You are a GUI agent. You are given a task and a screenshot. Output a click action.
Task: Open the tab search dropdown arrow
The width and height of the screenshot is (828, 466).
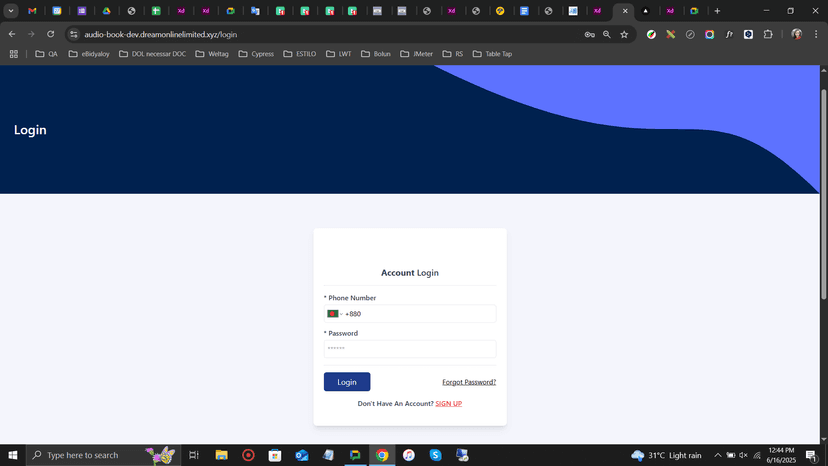point(11,11)
